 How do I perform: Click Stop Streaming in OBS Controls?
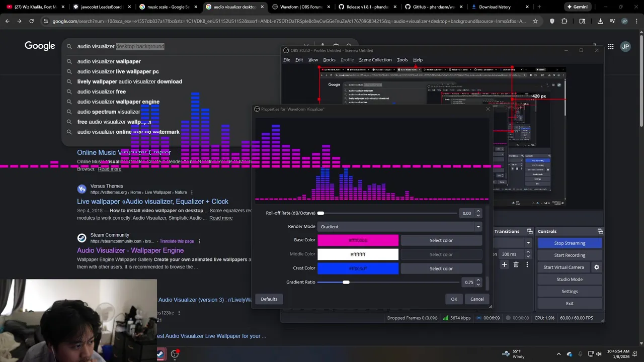click(570, 243)
